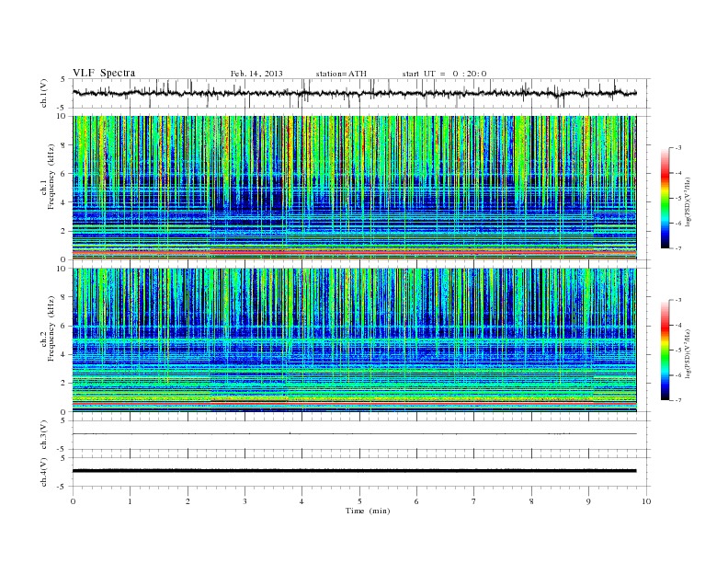Click the "-6" tick on ch.2 color bar
Image resolution: width=728 pixels, height=563 pixels.
pyautogui.click(x=678, y=375)
